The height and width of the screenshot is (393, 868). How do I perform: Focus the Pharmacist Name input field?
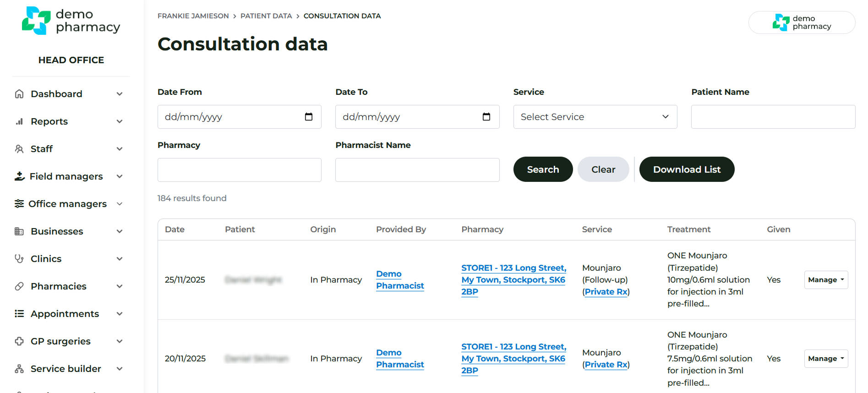pyautogui.click(x=417, y=170)
